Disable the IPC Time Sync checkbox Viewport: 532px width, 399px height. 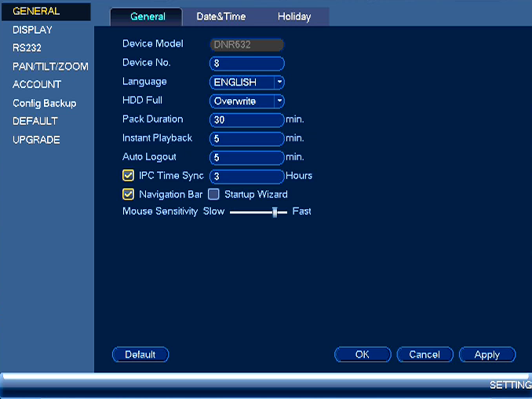pyautogui.click(x=128, y=176)
